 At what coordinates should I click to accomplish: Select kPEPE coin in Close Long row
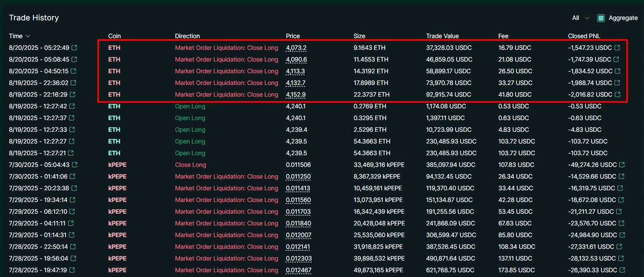(x=118, y=164)
